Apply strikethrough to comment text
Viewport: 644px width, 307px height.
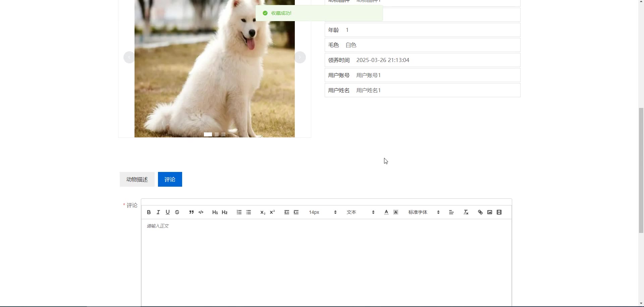(x=177, y=212)
